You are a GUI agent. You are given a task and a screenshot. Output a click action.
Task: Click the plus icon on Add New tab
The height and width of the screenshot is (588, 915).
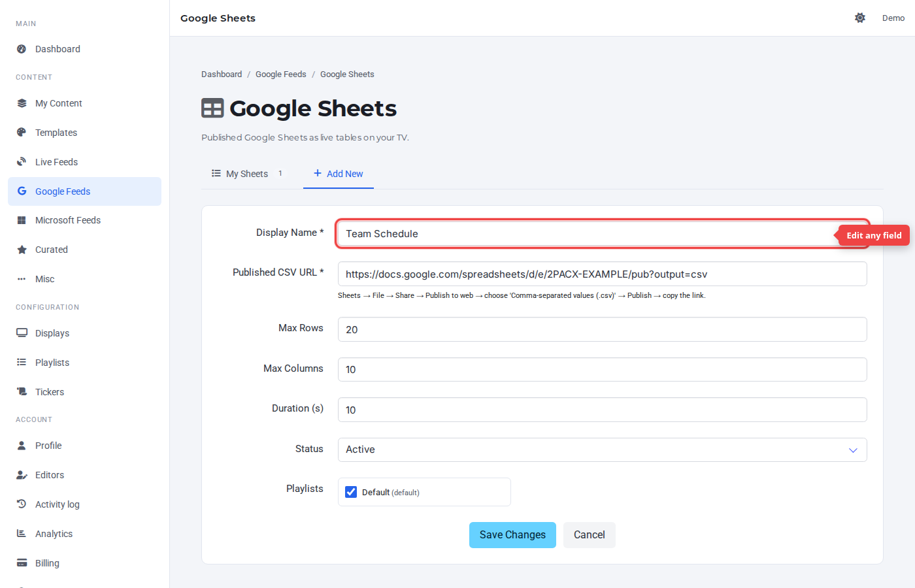pos(318,173)
